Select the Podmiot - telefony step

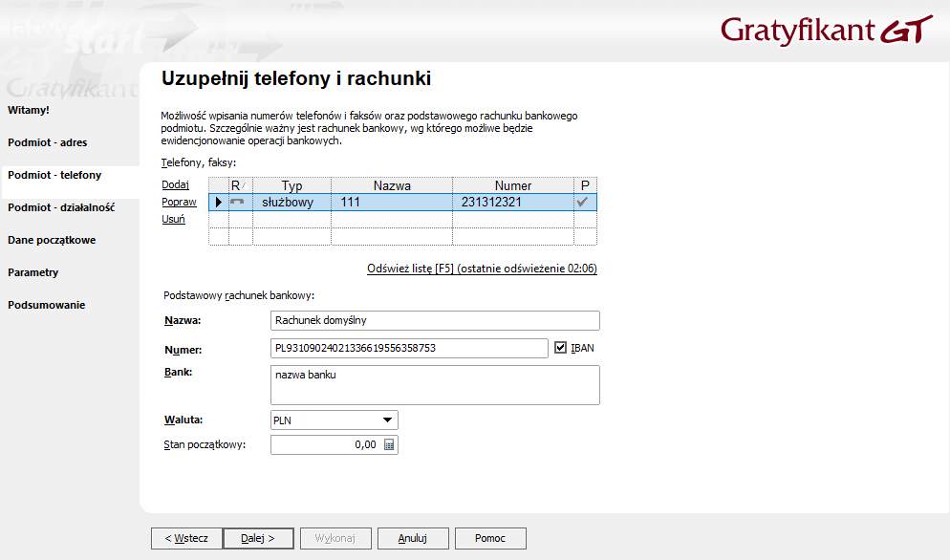pos(54,175)
